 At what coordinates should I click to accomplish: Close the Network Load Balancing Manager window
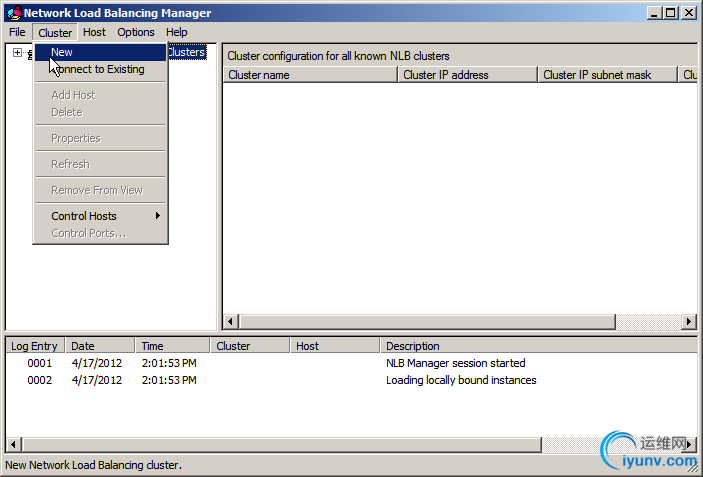point(689,13)
